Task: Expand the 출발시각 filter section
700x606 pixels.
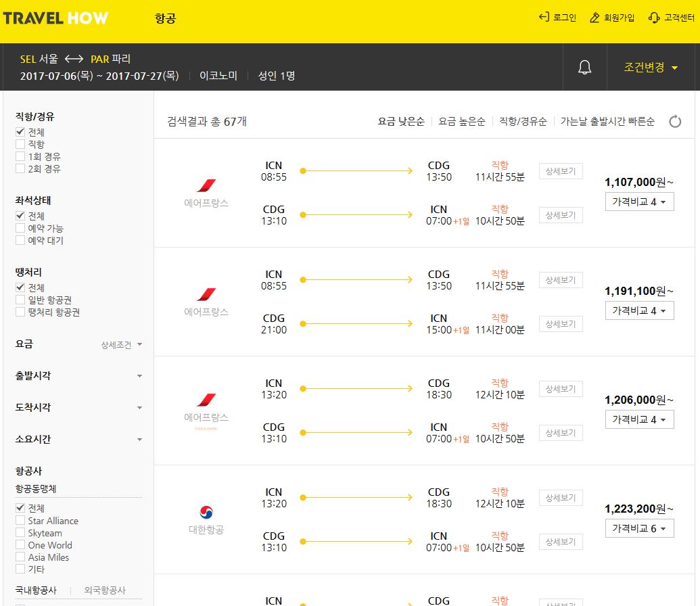Action: [78, 376]
